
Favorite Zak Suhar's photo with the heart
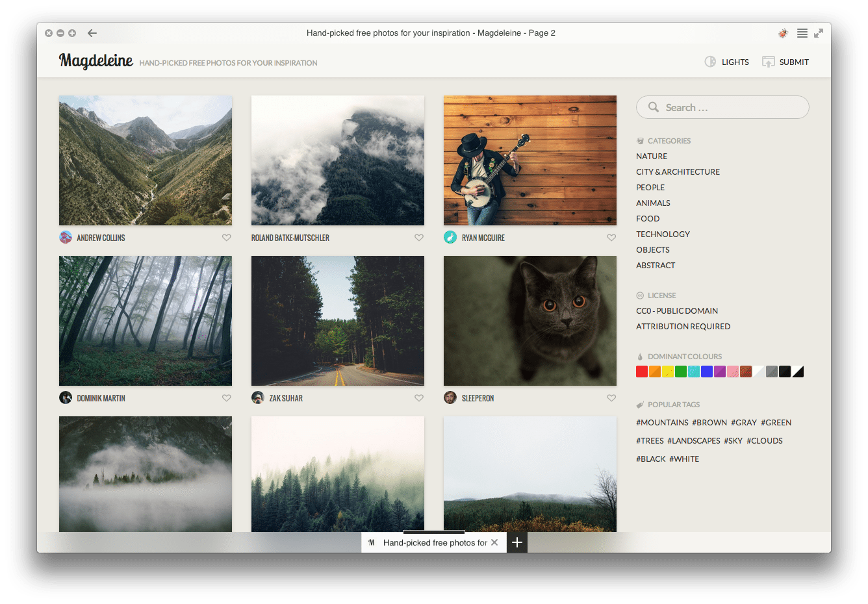[x=419, y=398]
